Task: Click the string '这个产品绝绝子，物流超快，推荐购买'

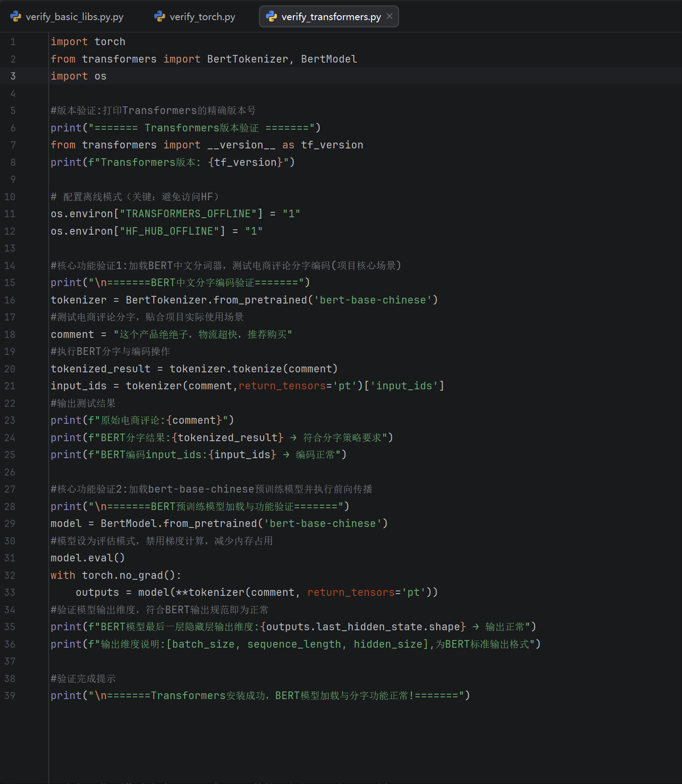Action: pos(203,334)
